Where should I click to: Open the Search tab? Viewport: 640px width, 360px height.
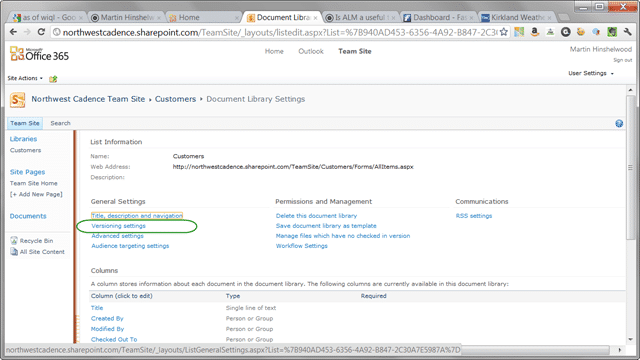60,123
